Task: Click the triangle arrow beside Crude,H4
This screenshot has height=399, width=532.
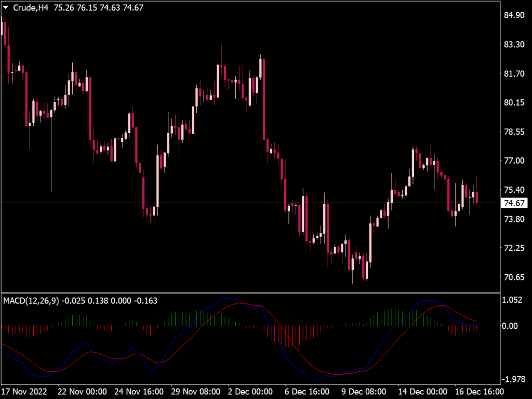Action: click(6, 8)
